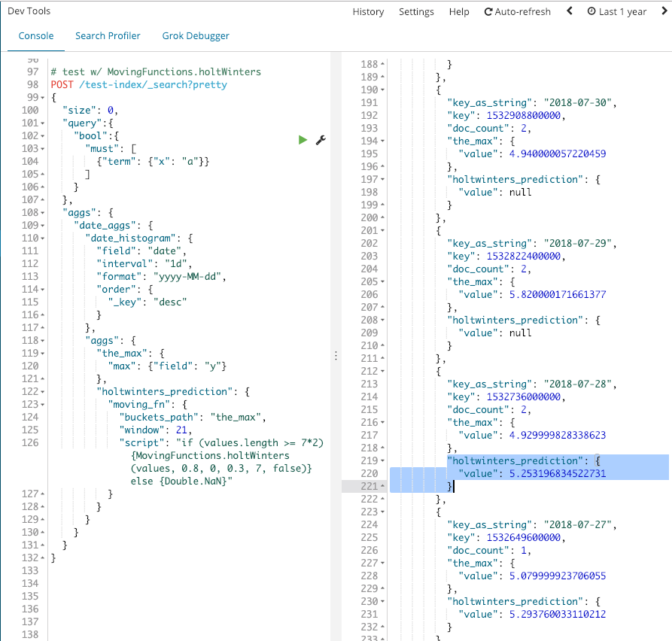Viewport: 672px width, 641px height.
Task: Click the null value on output line 198
Action: (x=520, y=192)
